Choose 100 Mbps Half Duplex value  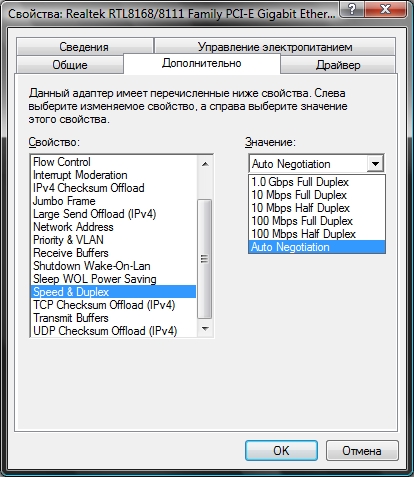[x=317, y=234]
